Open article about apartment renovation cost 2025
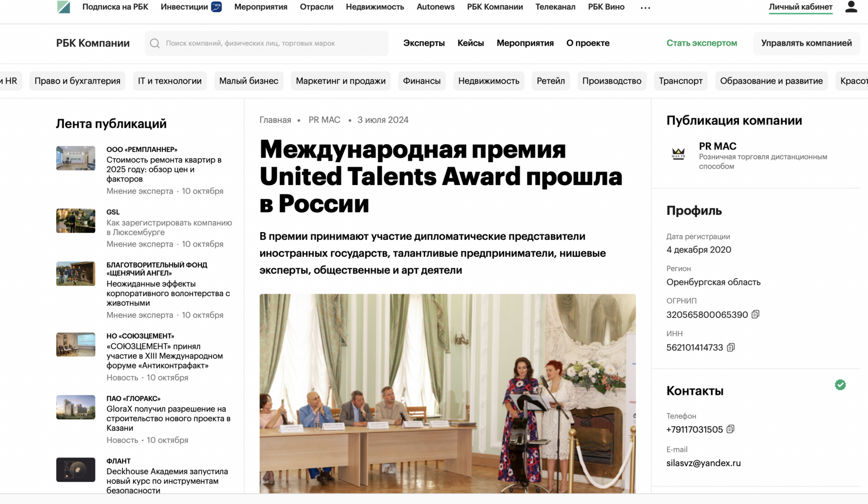 pyautogui.click(x=164, y=170)
